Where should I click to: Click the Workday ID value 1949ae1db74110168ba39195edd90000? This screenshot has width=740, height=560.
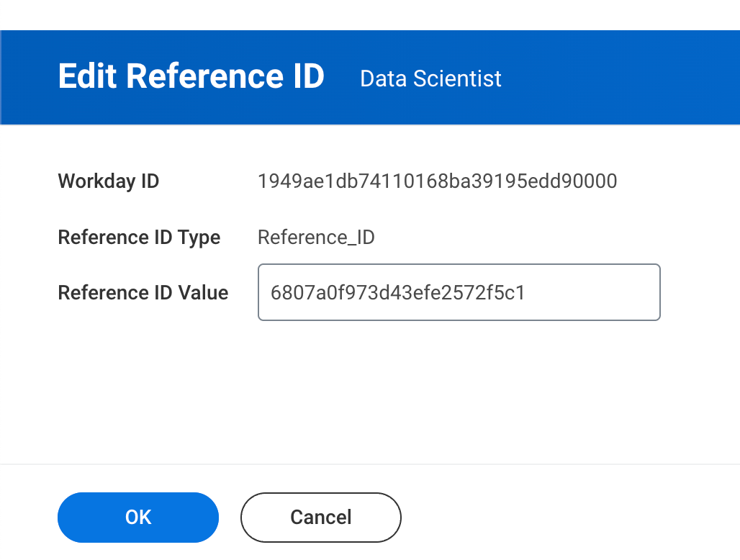tap(437, 181)
